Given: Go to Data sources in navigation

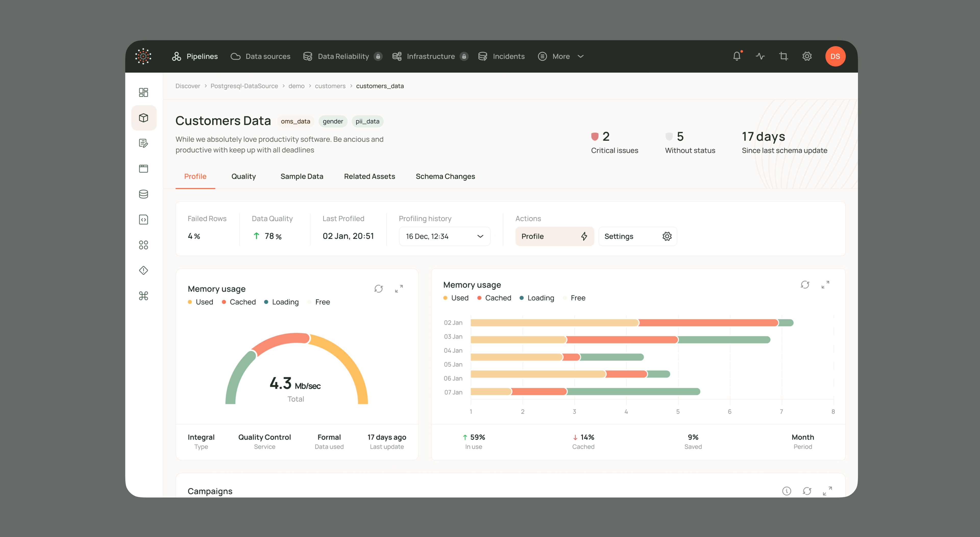Looking at the screenshot, I should pyautogui.click(x=261, y=56).
